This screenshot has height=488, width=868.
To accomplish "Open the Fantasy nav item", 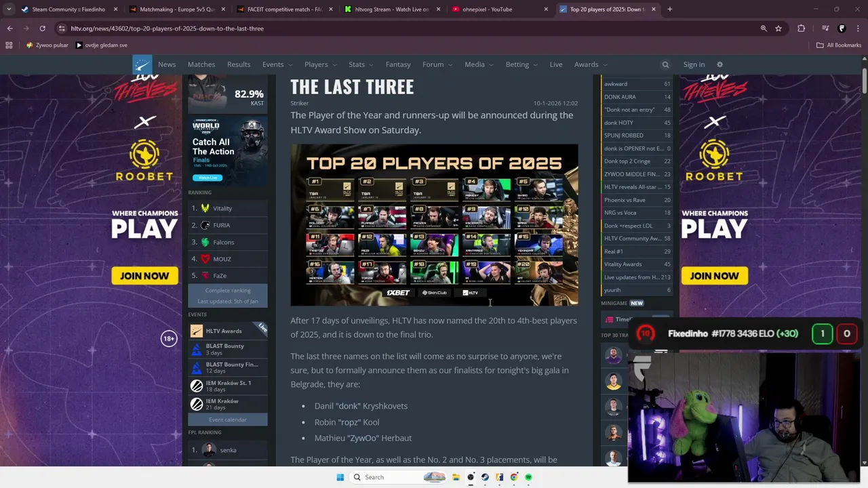I will [398, 64].
